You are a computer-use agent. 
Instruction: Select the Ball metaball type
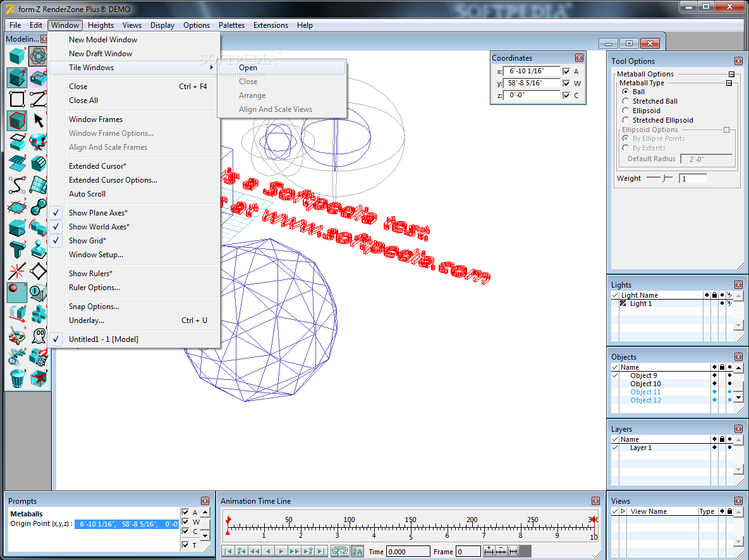[x=625, y=91]
